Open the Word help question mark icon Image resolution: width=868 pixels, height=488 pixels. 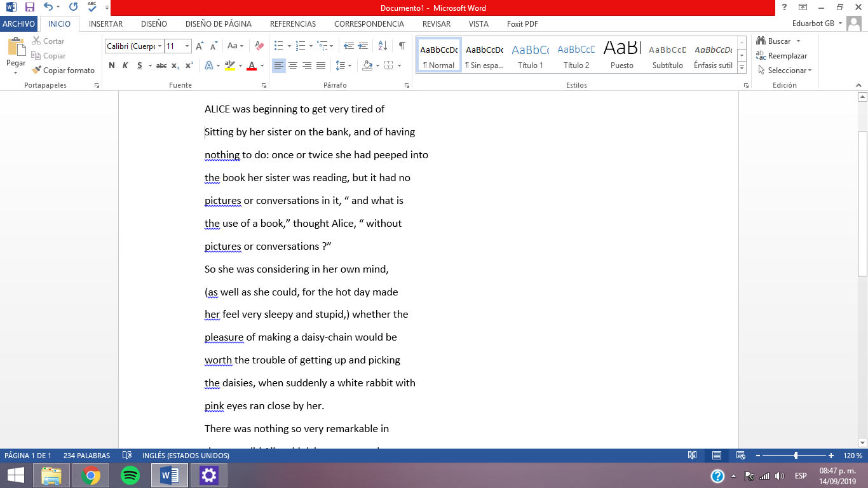(x=785, y=8)
